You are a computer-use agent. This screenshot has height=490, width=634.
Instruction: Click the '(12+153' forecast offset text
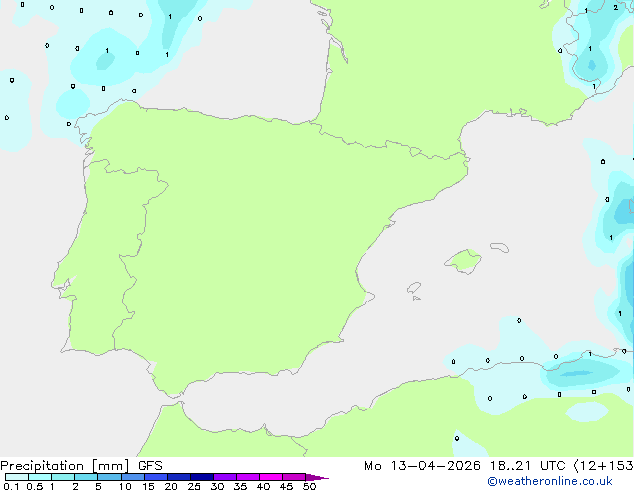coord(604,466)
